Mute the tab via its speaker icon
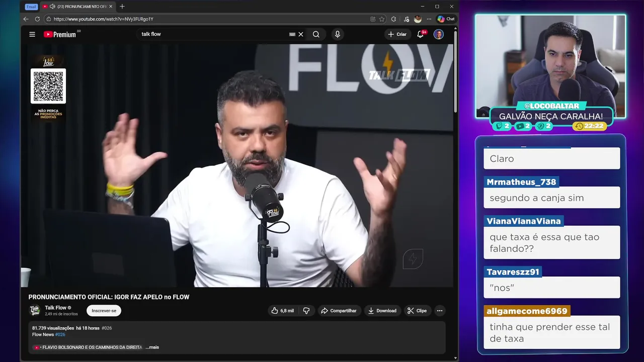 [52, 7]
